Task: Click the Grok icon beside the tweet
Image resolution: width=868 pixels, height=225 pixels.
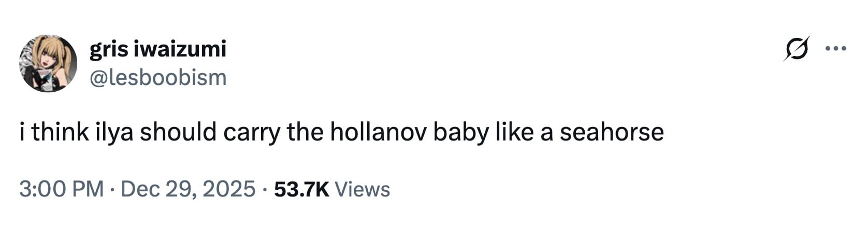Action: pos(797,49)
